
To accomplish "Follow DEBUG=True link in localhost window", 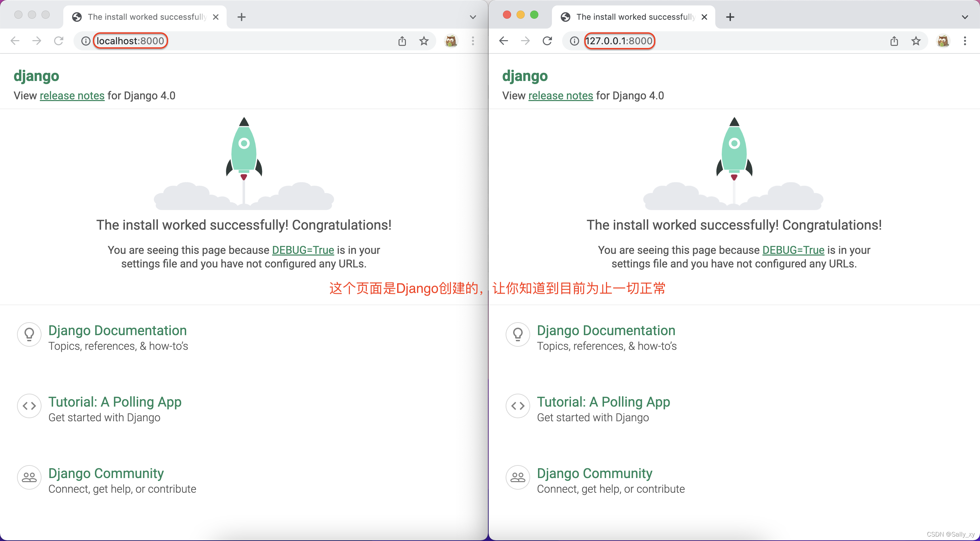I will pos(303,250).
